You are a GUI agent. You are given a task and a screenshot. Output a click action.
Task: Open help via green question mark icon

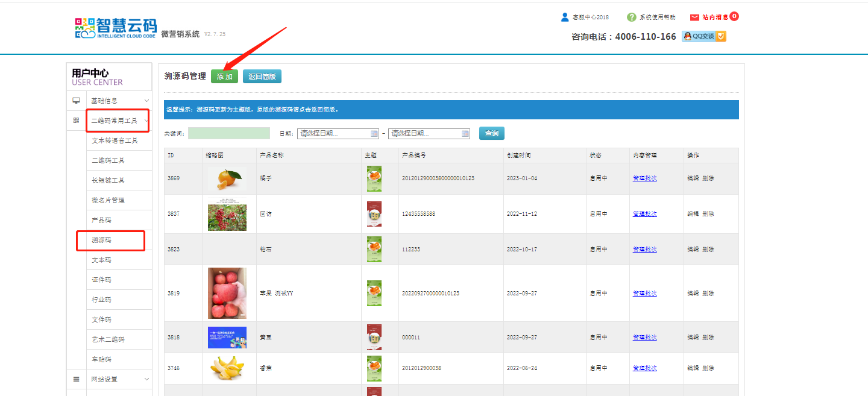(x=631, y=17)
